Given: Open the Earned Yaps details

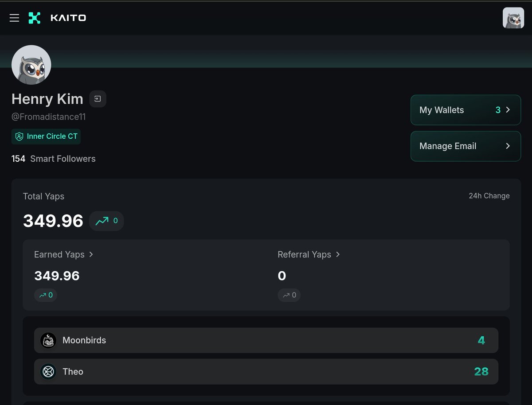Looking at the screenshot, I should (x=64, y=254).
